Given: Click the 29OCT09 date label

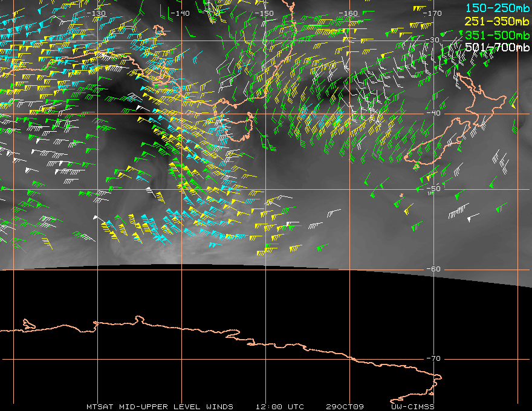Looking at the screenshot, I should pyautogui.click(x=345, y=407).
